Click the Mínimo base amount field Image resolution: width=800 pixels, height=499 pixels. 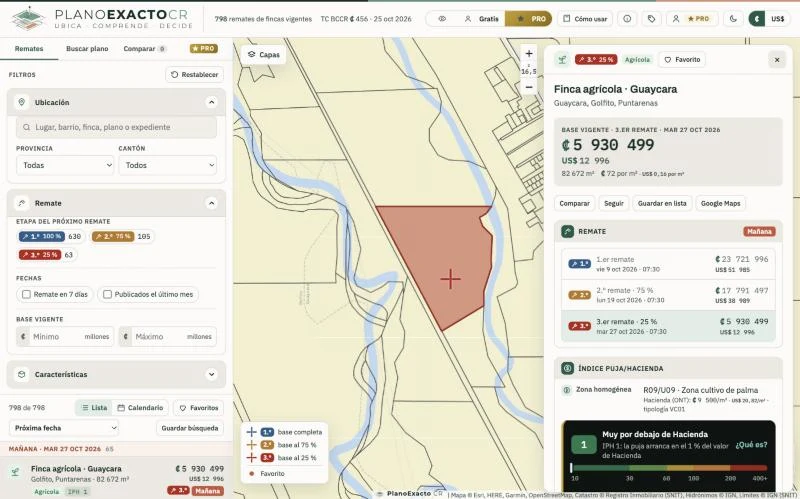pyautogui.click(x=65, y=337)
